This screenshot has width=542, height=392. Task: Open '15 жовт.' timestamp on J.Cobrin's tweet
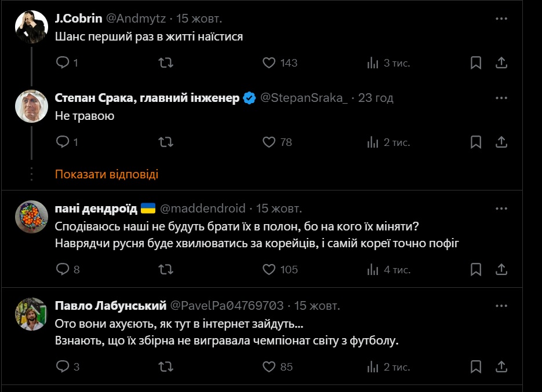point(199,19)
